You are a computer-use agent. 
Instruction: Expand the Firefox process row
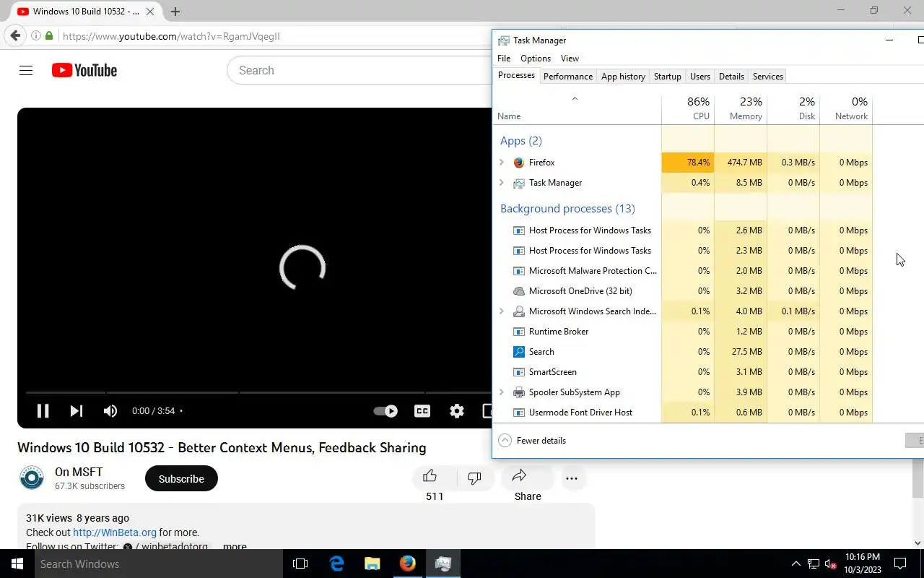point(502,163)
